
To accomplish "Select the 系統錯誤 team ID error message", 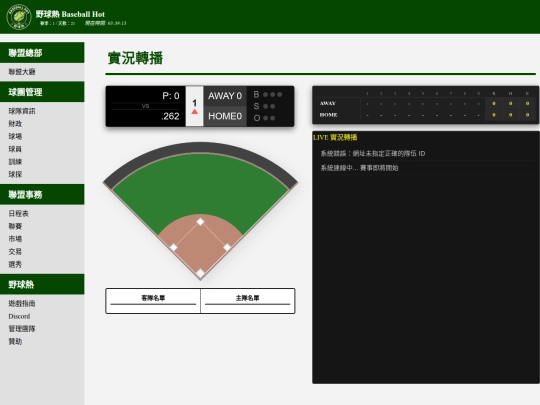I will pos(373,154).
